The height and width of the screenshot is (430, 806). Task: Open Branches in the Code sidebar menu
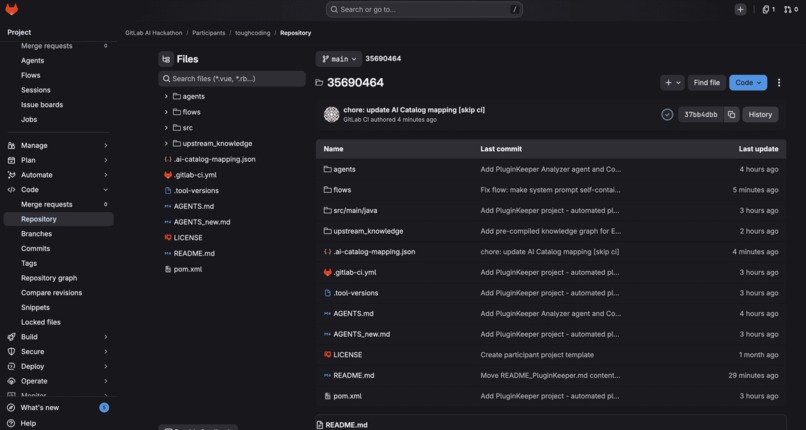coord(36,234)
